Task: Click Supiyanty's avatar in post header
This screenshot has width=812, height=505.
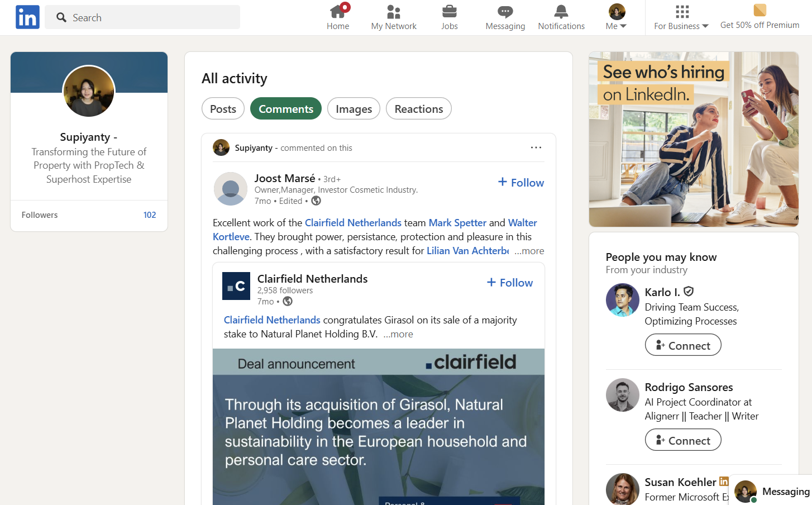Action: click(221, 147)
